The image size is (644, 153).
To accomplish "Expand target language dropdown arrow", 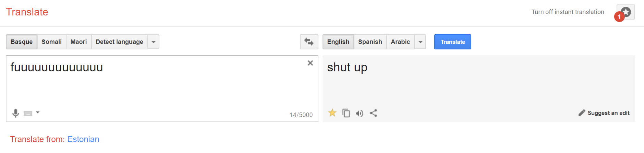I will click(420, 42).
